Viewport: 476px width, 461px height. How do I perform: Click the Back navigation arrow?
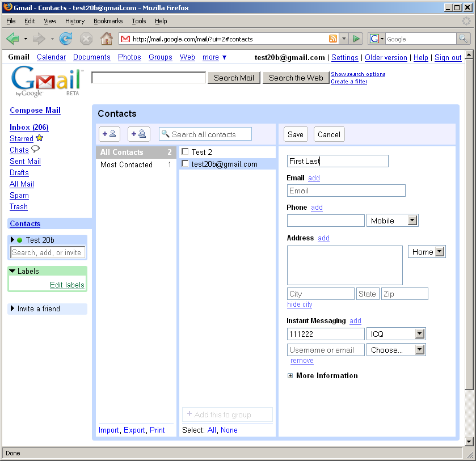click(12, 39)
